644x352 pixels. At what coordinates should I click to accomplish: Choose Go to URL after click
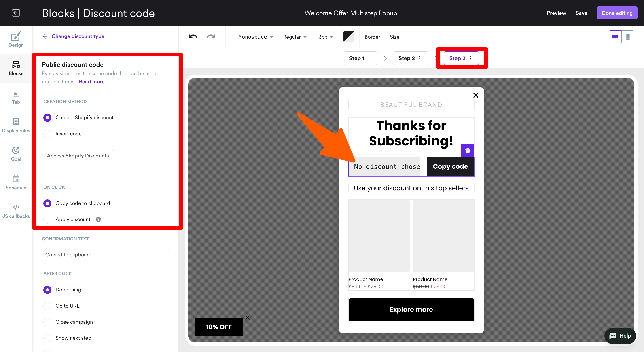point(47,306)
